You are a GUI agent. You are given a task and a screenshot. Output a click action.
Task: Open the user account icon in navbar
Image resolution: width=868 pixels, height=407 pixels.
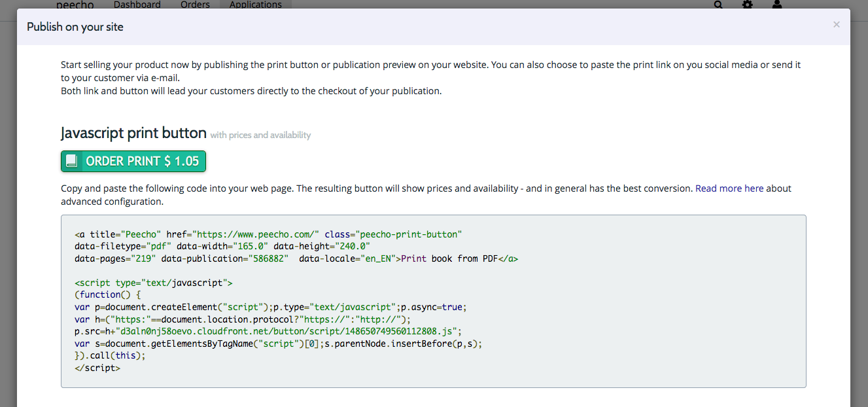pos(777,5)
